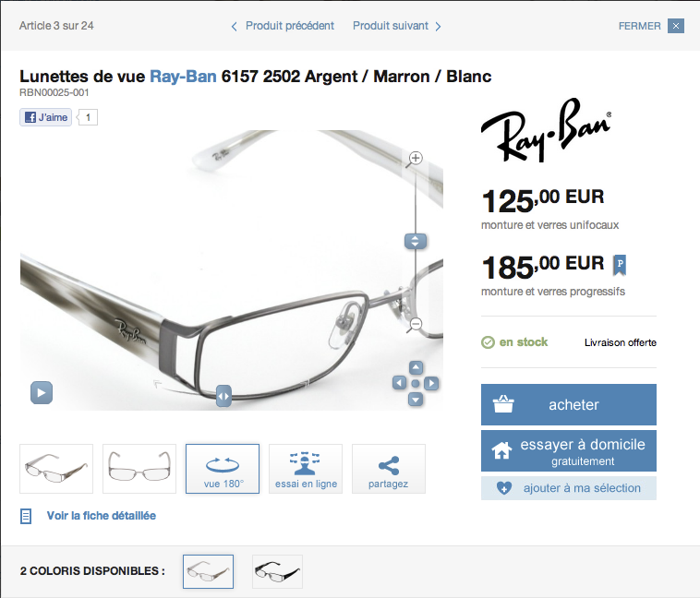
Task: Click the zoom in magnifier icon
Action: pyautogui.click(x=416, y=159)
